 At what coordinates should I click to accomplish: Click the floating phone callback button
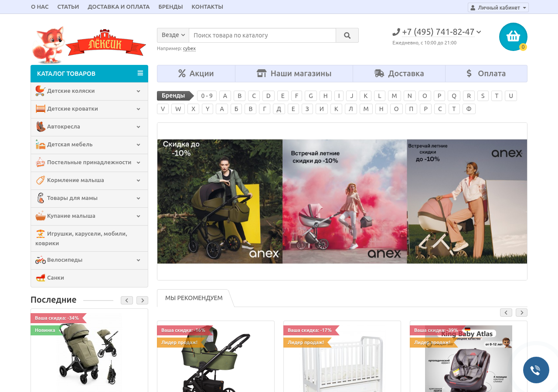pyautogui.click(x=536, y=370)
